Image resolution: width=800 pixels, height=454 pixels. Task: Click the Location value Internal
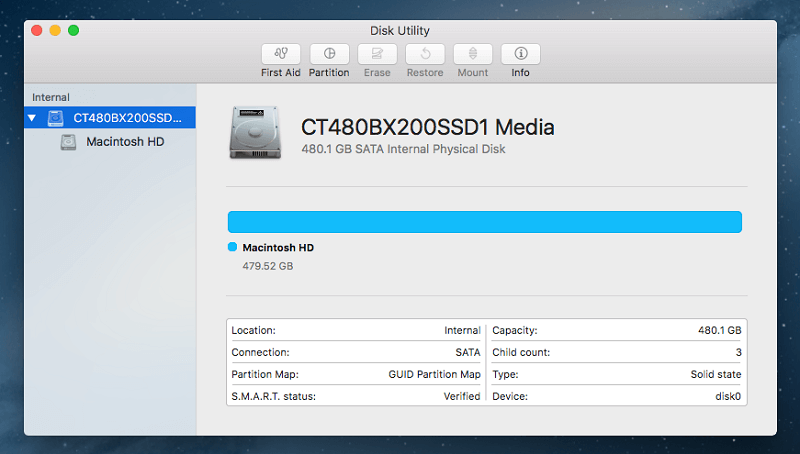coord(462,330)
